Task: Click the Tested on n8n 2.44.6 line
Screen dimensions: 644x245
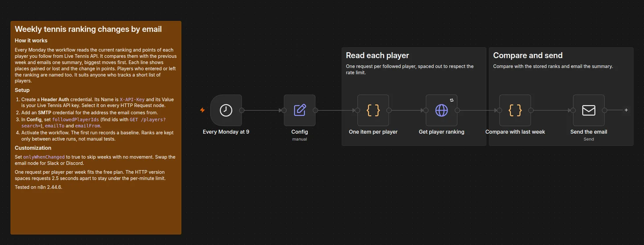Action: [x=39, y=187]
